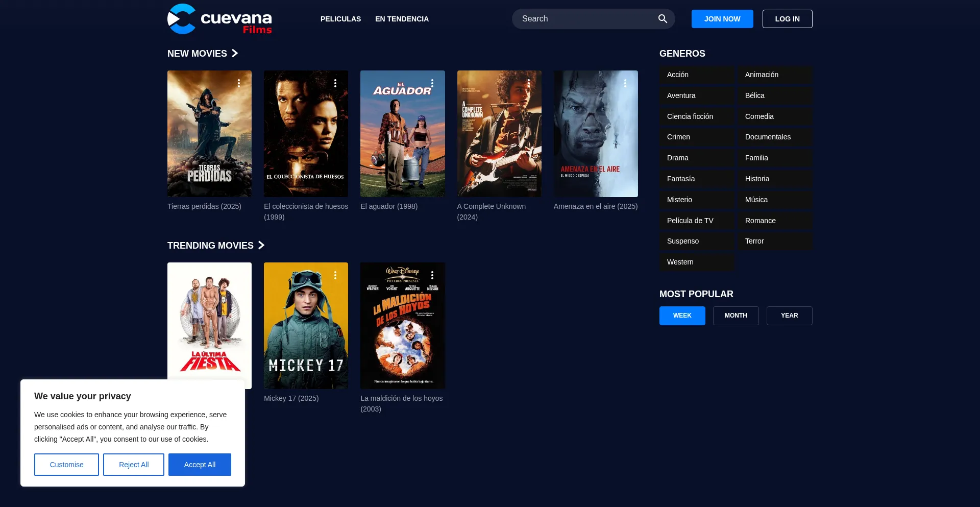
Task: Select MONTH under Most Popular
Action: coord(736,316)
